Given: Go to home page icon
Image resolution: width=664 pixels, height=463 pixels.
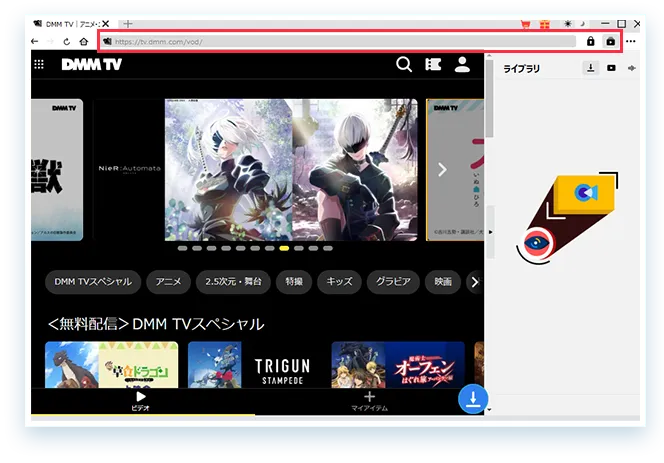Looking at the screenshot, I should (x=84, y=42).
